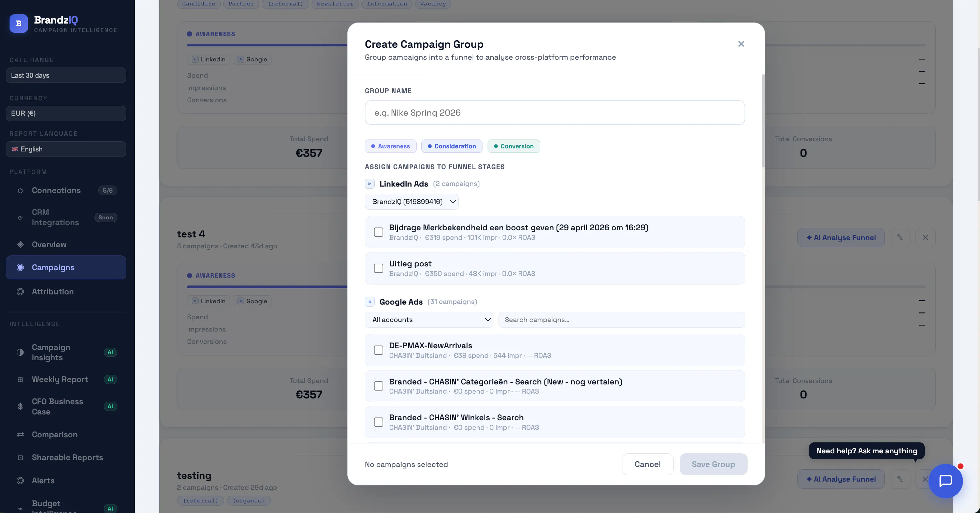Click the Cancel button

[x=648, y=464]
